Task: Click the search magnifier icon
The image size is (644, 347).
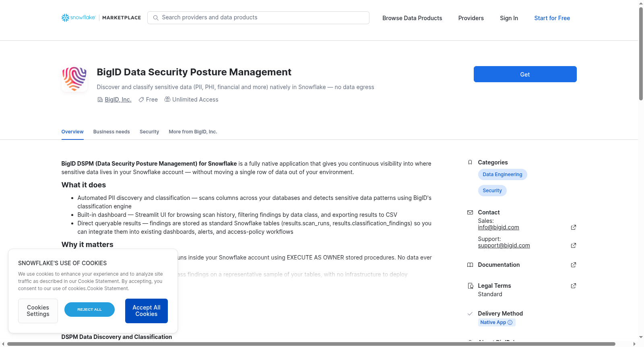Action: 156,18
